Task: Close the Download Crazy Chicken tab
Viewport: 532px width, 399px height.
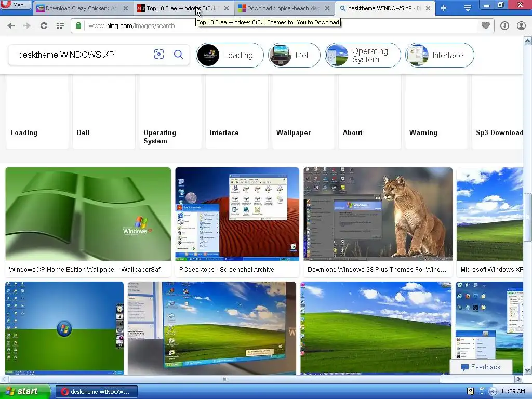Action: pos(126,8)
